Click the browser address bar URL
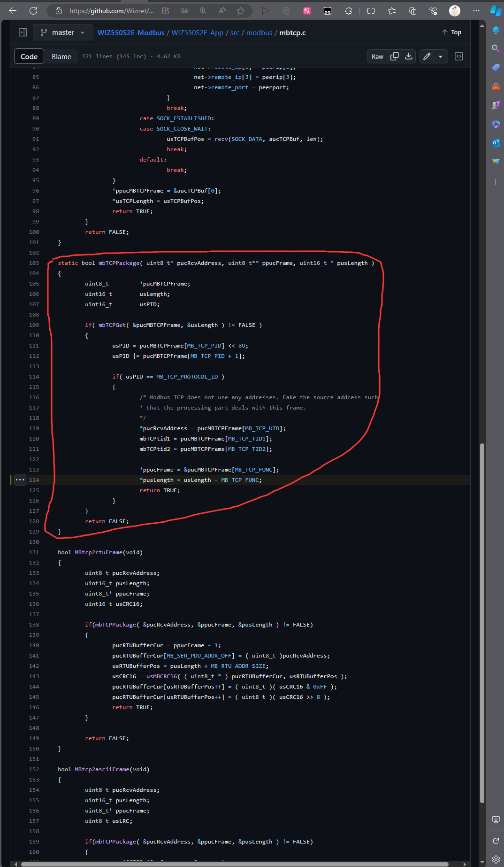 (x=112, y=11)
